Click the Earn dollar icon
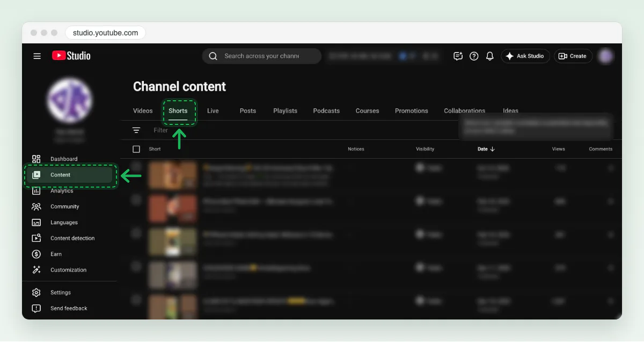This screenshot has width=644, height=342. [36, 254]
